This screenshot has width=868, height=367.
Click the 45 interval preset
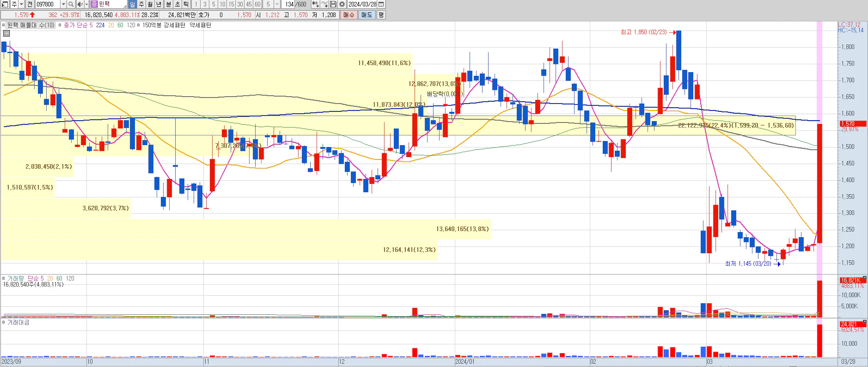point(249,4)
